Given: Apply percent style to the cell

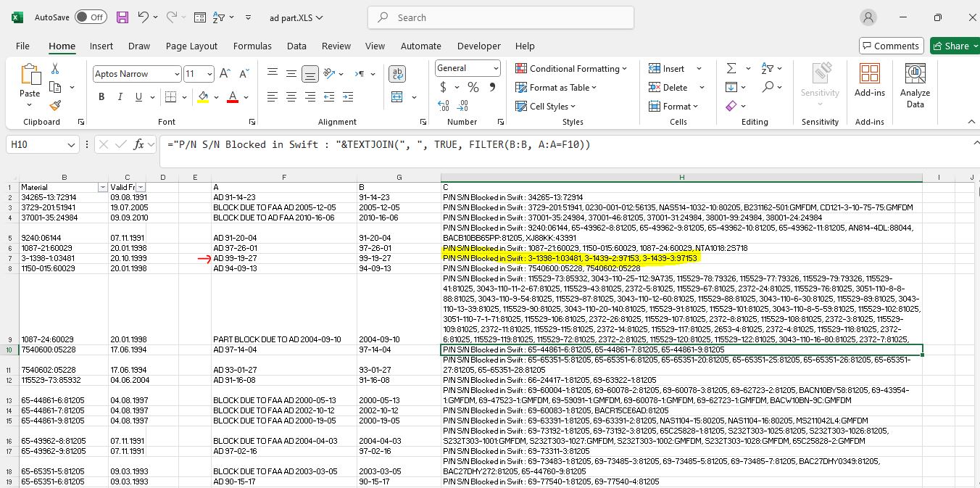Looking at the screenshot, I should (x=473, y=87).
